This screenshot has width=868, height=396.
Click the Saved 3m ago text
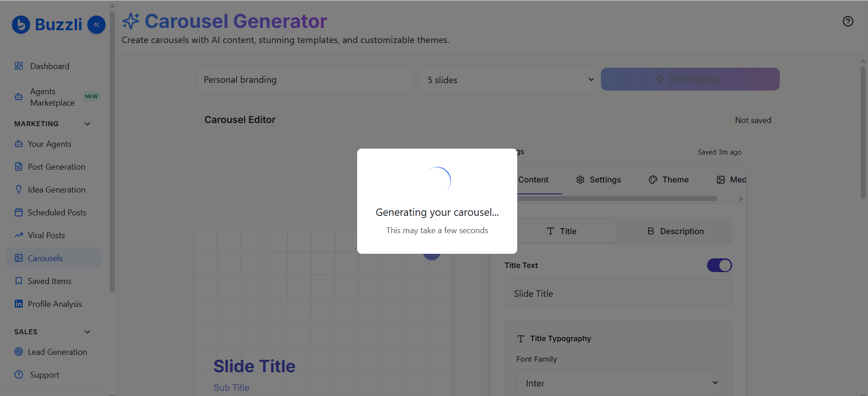[x=720, y=152]
